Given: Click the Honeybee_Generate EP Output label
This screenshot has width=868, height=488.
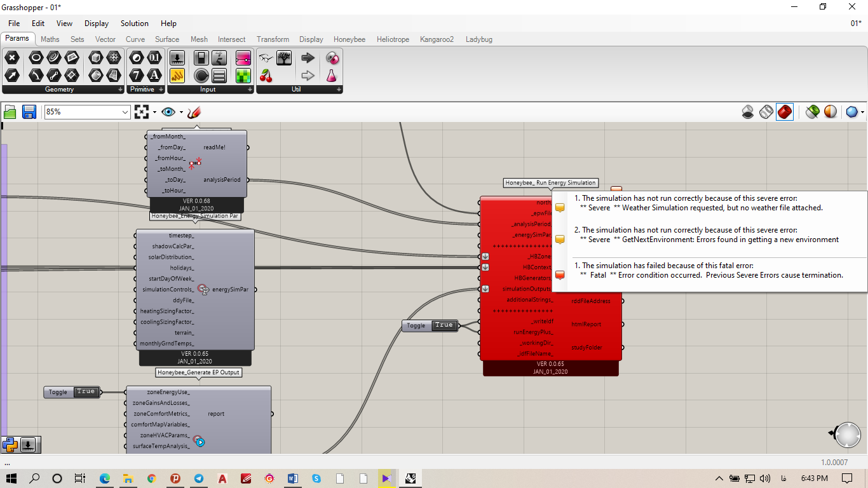Looking at the screenshot, I should (199, 372).
